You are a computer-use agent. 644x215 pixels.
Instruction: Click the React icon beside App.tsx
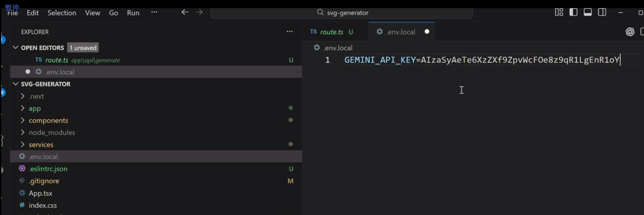[22, 193]
